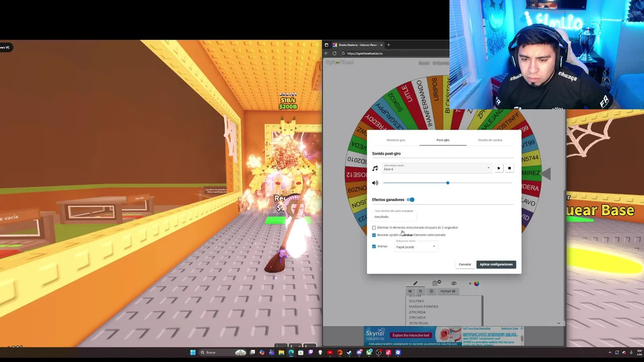644x362 pixels.
Task: Open the color wheel customization icon
Action: [476, 284]
